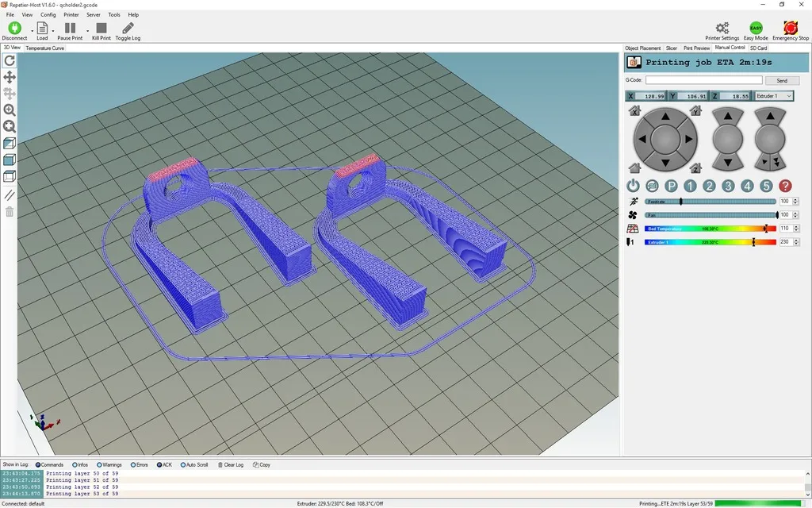Open the Print Preview tab
This screenshot has height=508, width=812.
coord(696,48)
